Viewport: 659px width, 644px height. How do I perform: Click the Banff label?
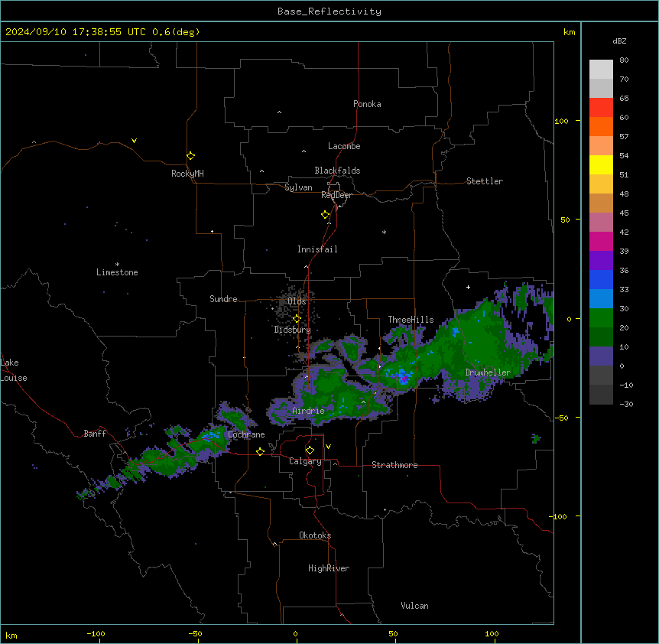tap(95, 434)
